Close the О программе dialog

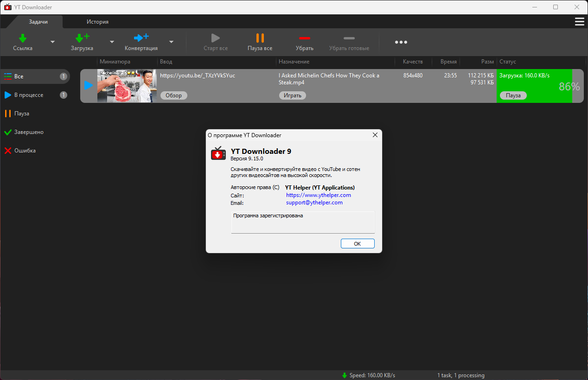tap(375, 135)
